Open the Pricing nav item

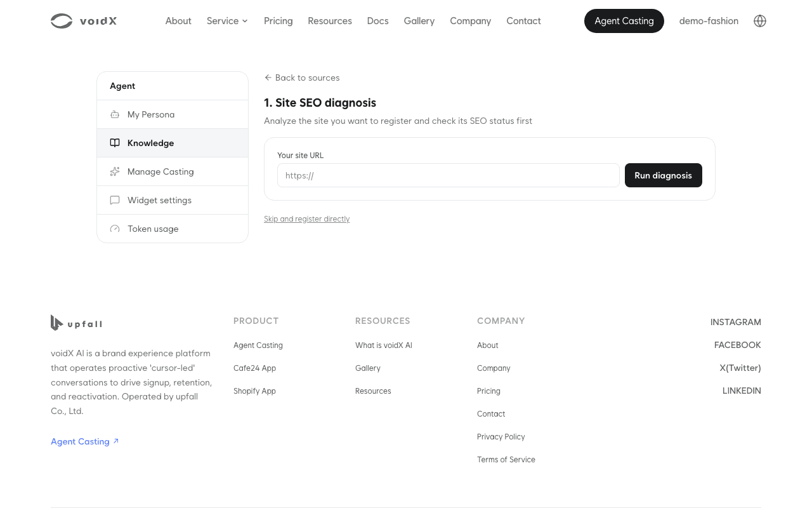(278, 21)
